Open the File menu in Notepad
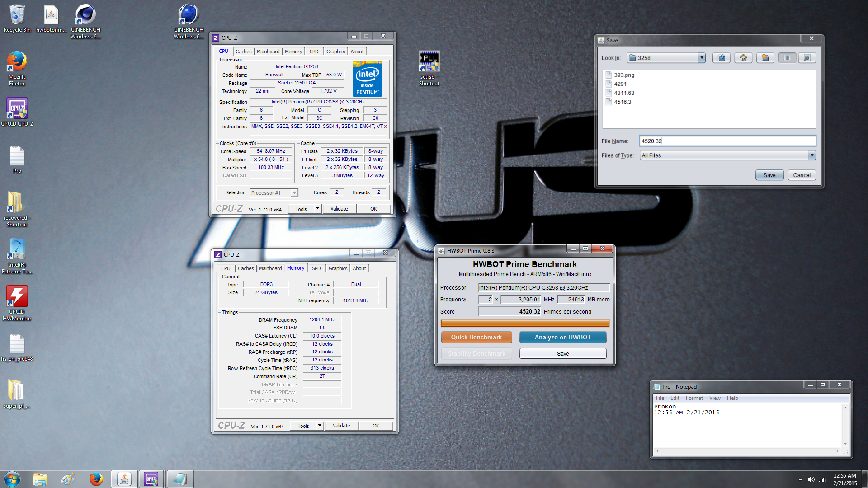The height and width of the screenshot is (488, 868). point(660,398)
